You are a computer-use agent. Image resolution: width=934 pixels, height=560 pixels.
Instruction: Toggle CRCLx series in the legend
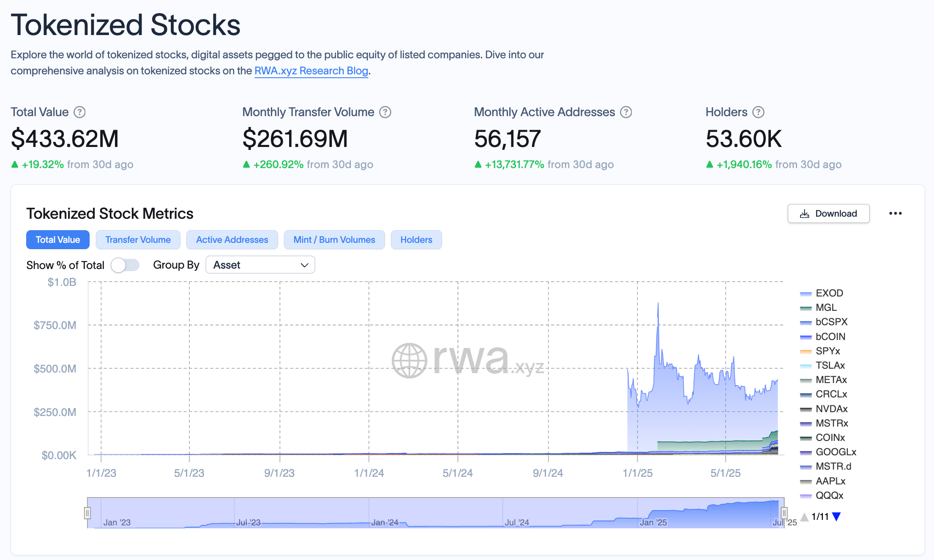click(824, 394)
